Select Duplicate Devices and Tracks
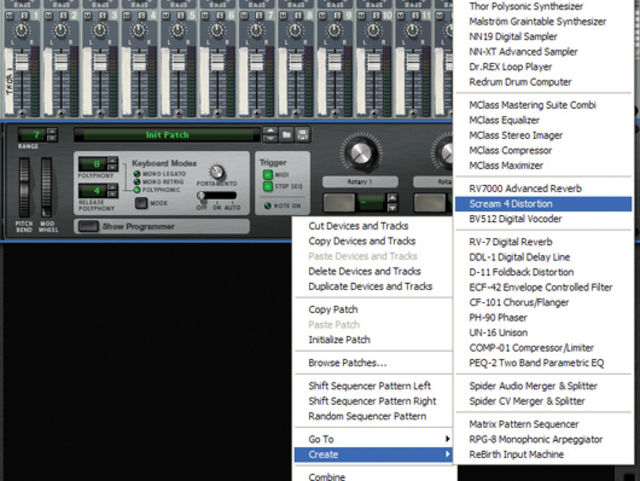Screen dimensions: 640x481 tap(373, 286)
